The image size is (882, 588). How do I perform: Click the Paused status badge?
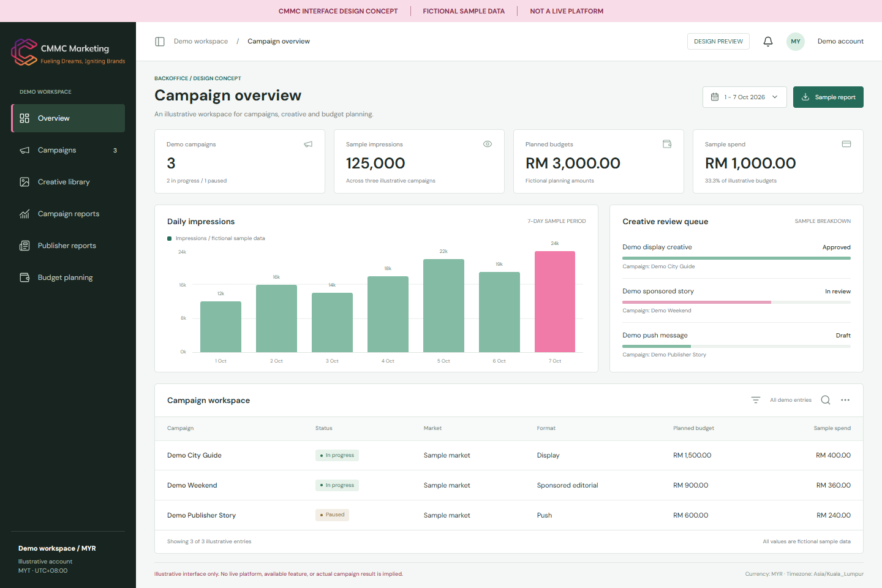[x=332, y=515]
